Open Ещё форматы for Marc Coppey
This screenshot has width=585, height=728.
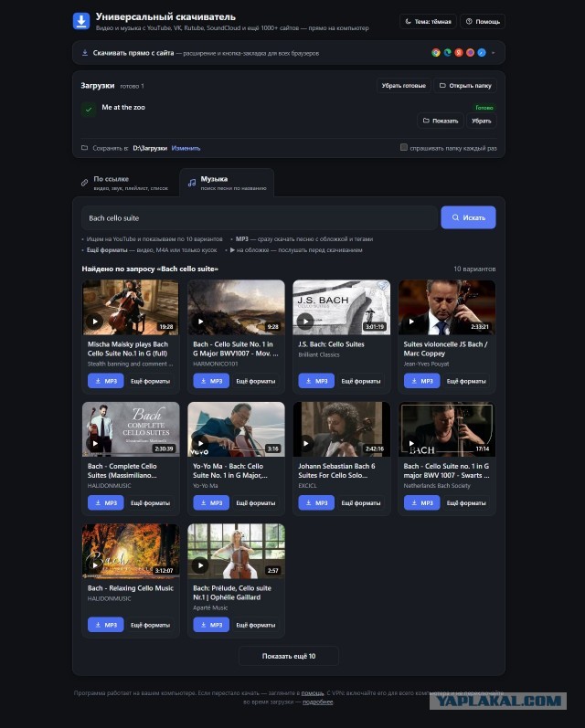point(466,381)
